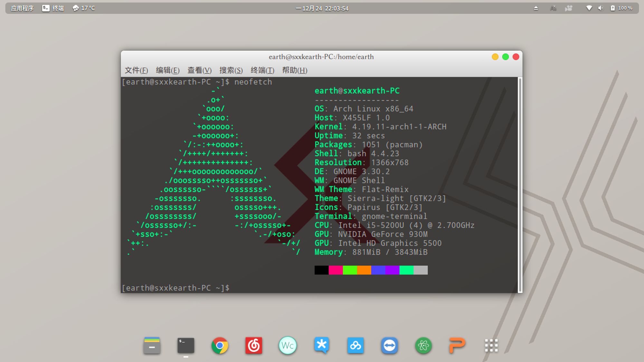Open the Baidu cloud dock icon

tap(355, 346)
